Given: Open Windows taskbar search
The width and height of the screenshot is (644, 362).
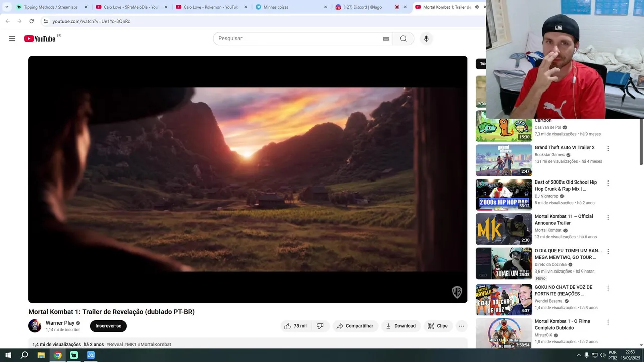Looking at the screenshot, I should (x=24, y=355).
